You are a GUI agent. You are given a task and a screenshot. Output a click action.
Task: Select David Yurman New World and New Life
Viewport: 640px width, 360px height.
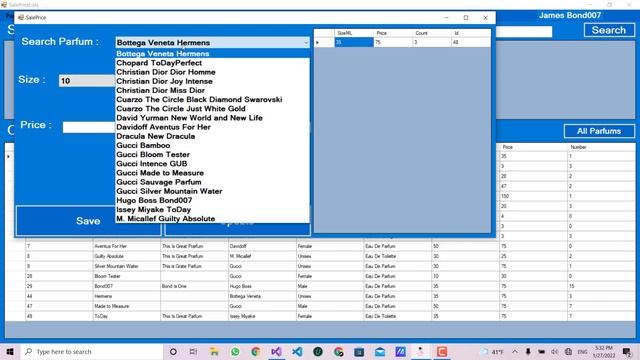click(x=212, y=118)
